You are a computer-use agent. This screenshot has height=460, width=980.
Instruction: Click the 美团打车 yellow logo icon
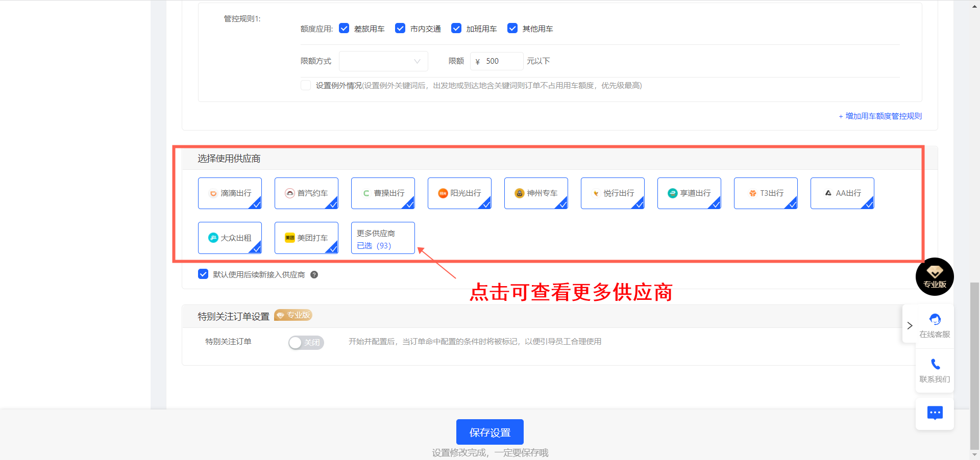point(290,238)
